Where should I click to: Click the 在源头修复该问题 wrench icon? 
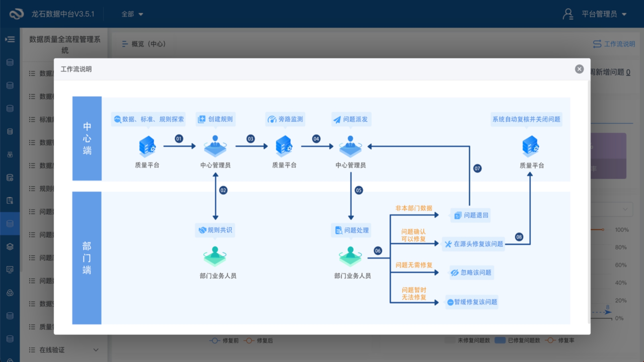[448, 244]
